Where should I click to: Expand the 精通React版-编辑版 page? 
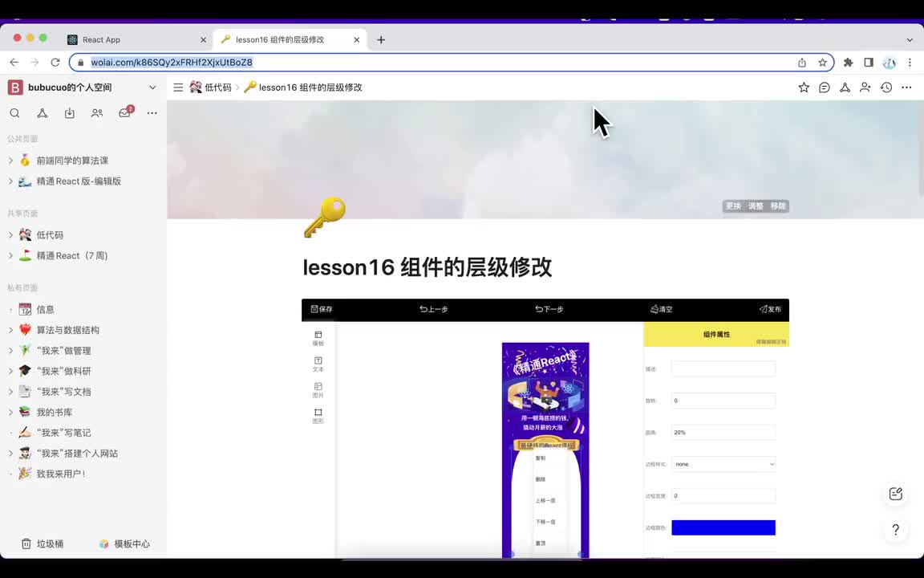pos(10,181)
